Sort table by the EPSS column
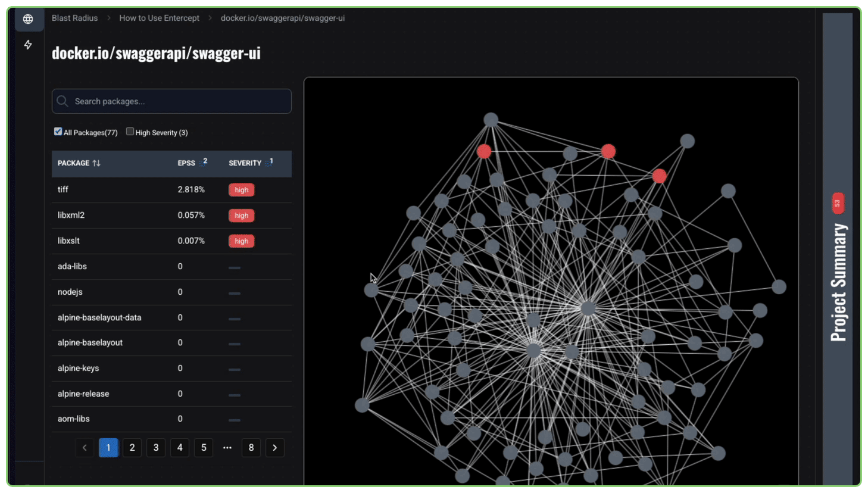 (x=186, y=163)
